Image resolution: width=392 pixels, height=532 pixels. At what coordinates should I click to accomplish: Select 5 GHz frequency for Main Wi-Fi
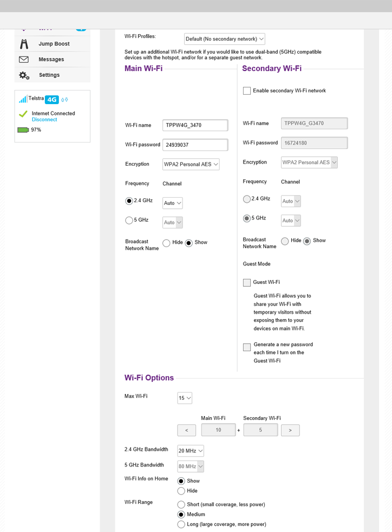click(129, 221)
